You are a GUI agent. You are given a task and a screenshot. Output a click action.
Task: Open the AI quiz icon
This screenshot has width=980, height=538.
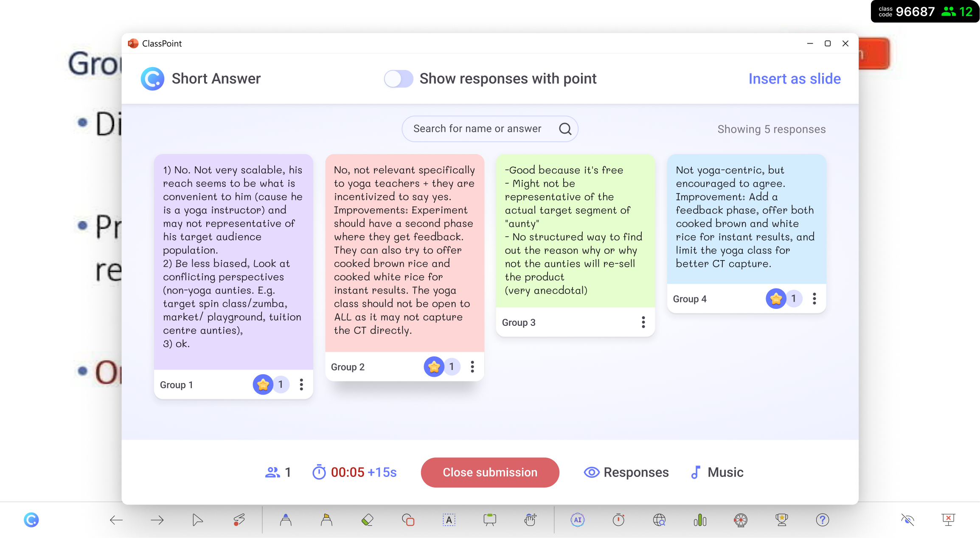tap(578, 520)
